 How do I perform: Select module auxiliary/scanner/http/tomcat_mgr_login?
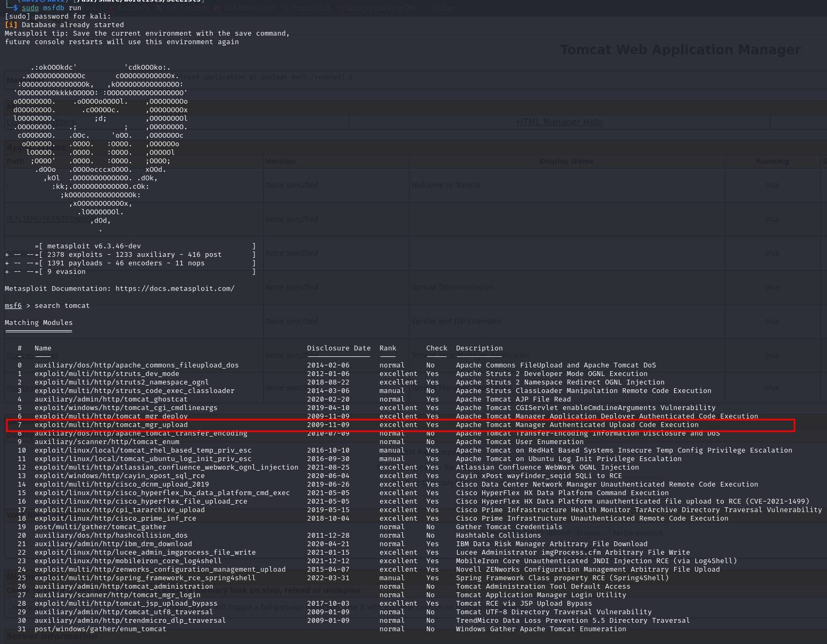(118, 595)
